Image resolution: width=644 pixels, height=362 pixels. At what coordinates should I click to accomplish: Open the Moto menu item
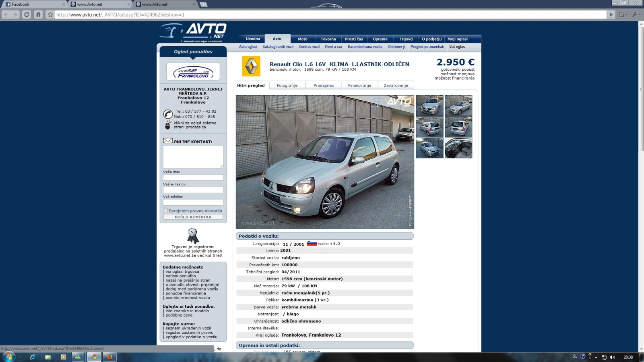[x=303, y=39]
